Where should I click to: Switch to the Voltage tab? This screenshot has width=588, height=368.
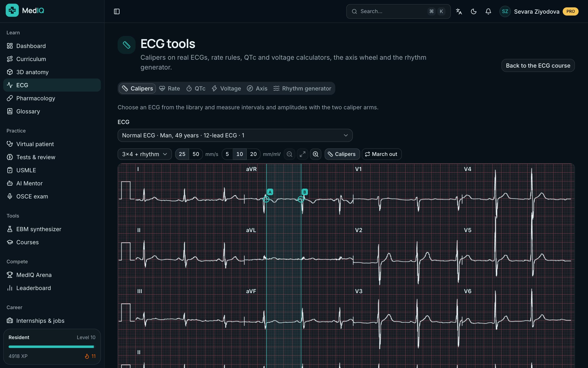pyautogui.click(x=226, y=89)
